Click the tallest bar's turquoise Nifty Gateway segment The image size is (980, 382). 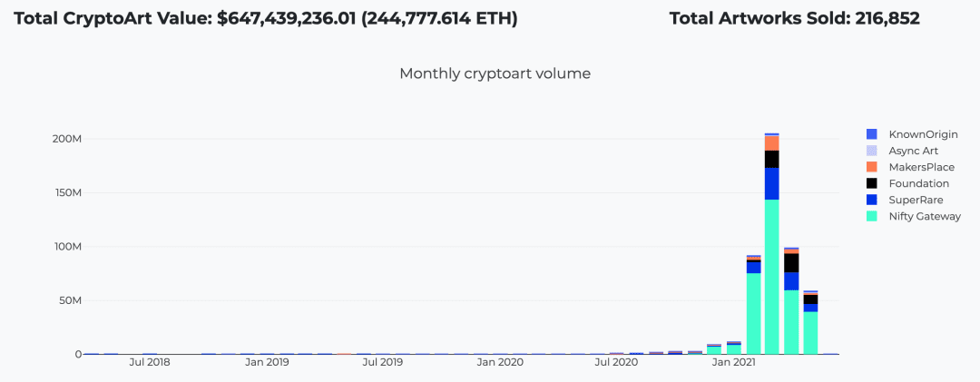pyautogui.click(x=771, y=277)
